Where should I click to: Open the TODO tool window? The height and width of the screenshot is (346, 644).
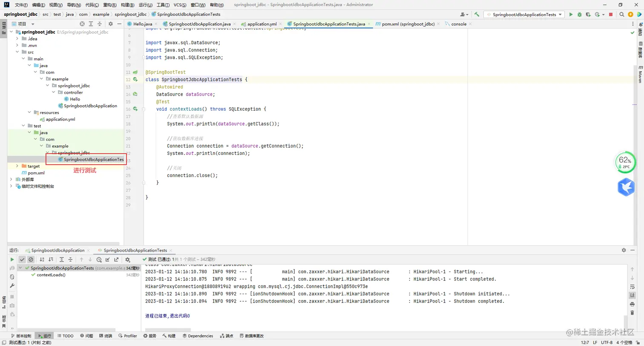pyautogui.click(x=66, y=336)
